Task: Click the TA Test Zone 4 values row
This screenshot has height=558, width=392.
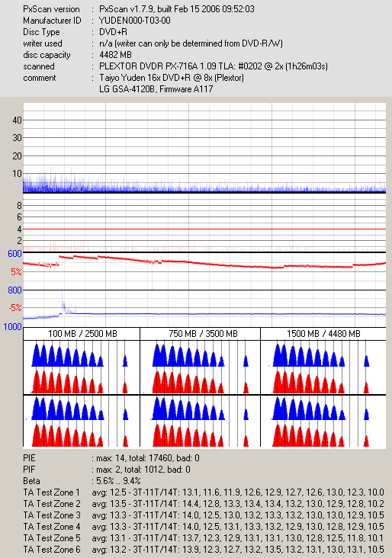Action: click(x=238, y=526)
